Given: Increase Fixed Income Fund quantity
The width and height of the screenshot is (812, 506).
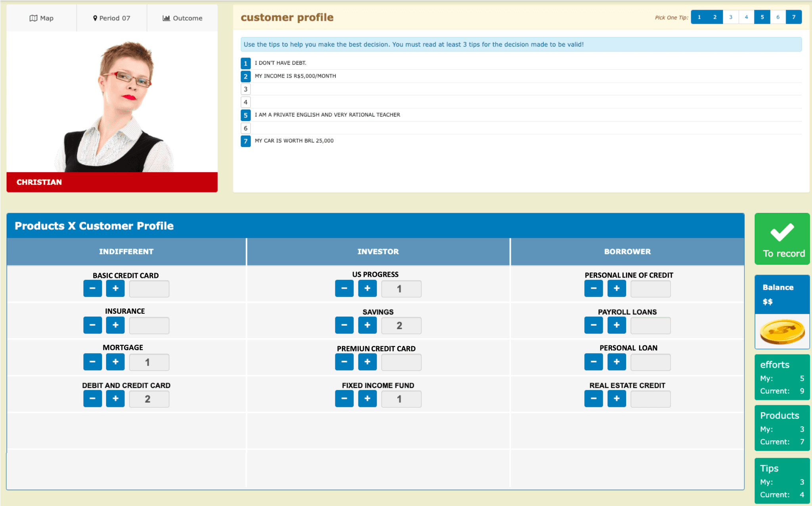Looking at the screenshot, I should pyautogui.click(x=367, y=399).
